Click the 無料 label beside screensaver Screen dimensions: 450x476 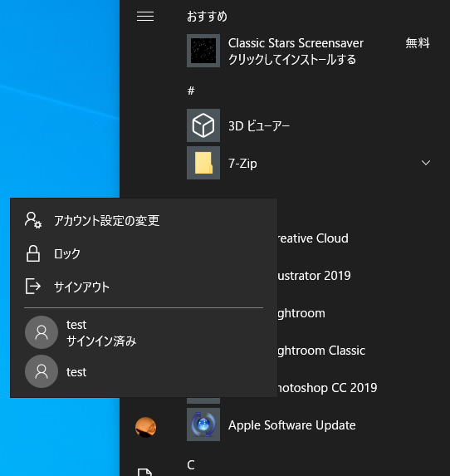(418, 43)
